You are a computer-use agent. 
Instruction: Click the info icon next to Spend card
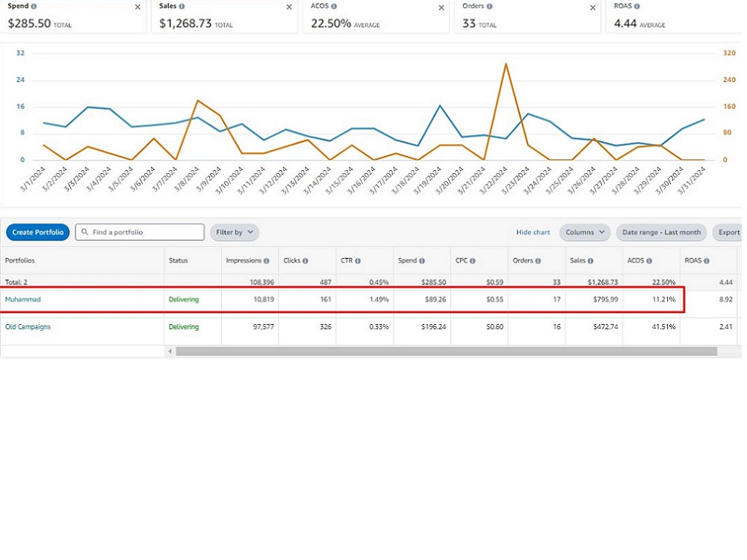34,6
